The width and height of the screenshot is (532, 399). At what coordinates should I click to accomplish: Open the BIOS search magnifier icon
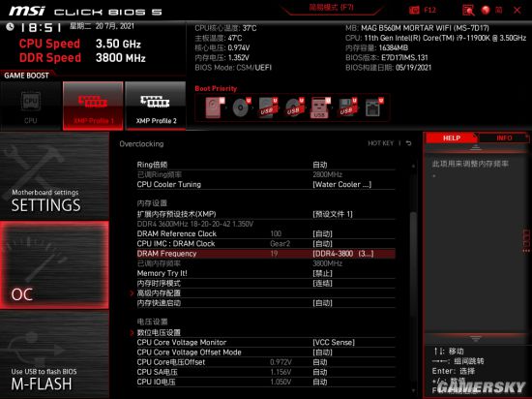[468, 11]
